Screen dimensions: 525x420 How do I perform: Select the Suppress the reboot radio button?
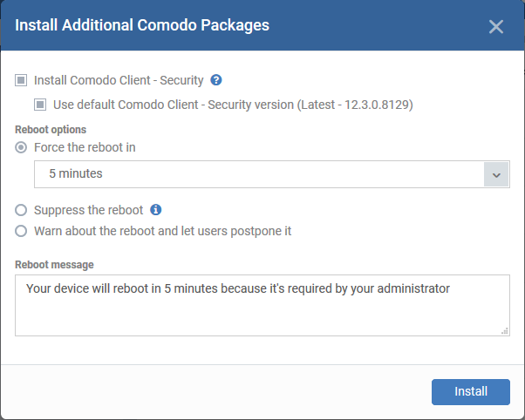tap(21, 210)
